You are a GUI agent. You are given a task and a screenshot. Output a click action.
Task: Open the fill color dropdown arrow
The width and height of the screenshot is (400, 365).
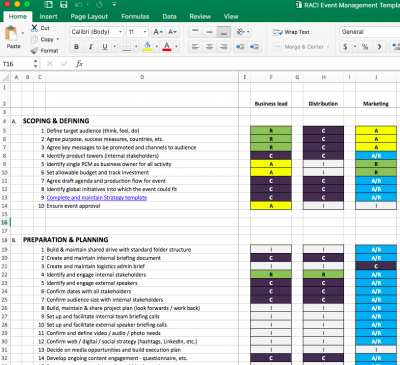pyautogui.click(x=157, y=47)
